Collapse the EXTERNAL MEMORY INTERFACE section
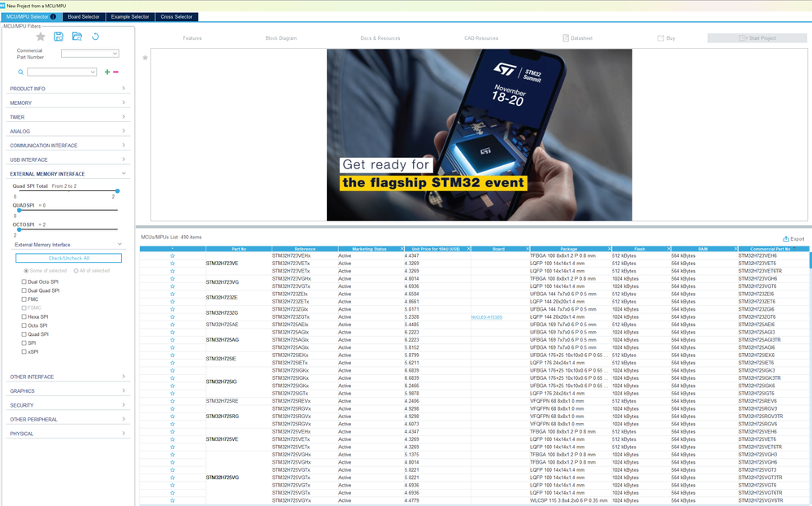 pos(67,174)
